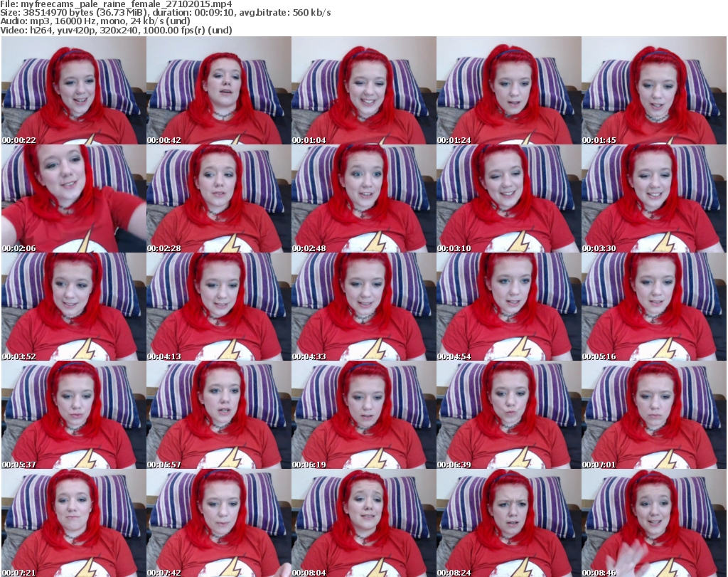Choose the 00:06:39 video frame
Image resolution: width=728 pixels, height=577 pixels.
(509, 415)
